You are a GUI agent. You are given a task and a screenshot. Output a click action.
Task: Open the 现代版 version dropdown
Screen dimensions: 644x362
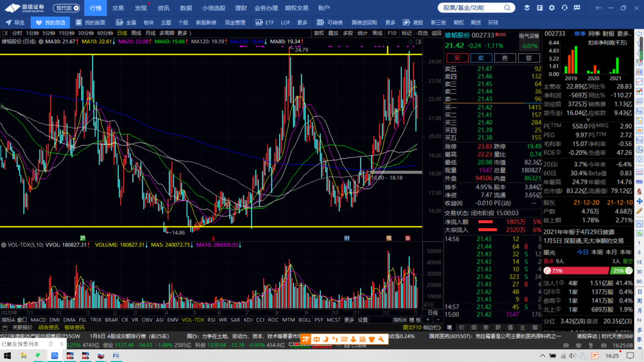click(68, 8)
